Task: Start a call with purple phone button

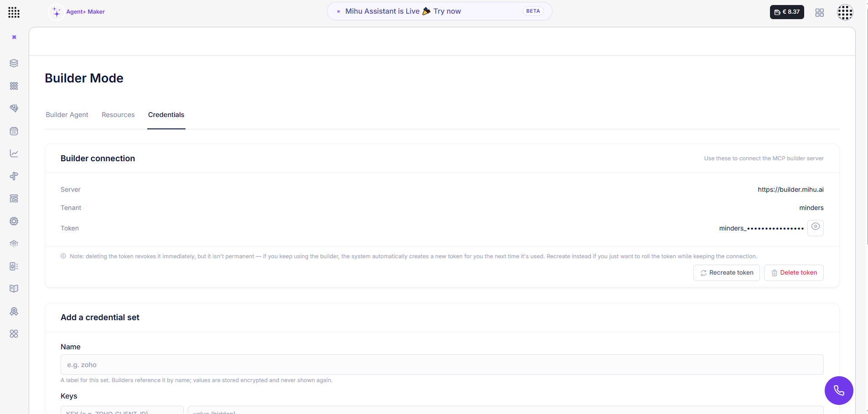Action: (x=839, y=390)
